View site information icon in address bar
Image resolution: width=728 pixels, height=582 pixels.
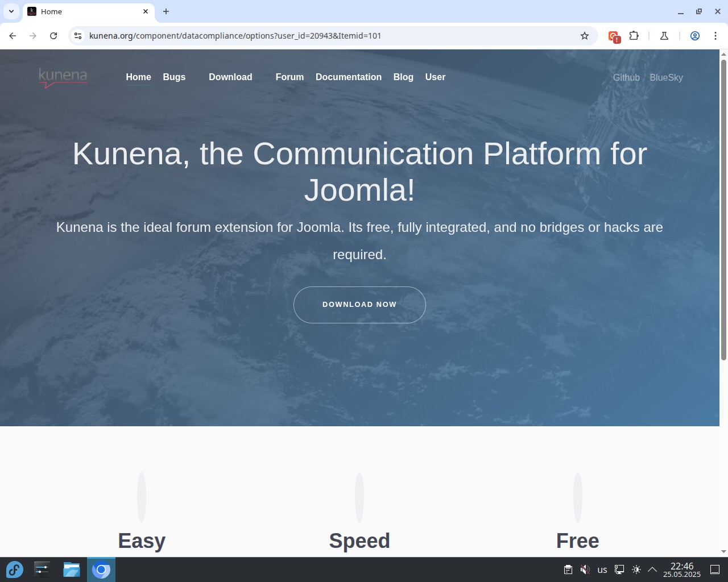coord(78,36)
